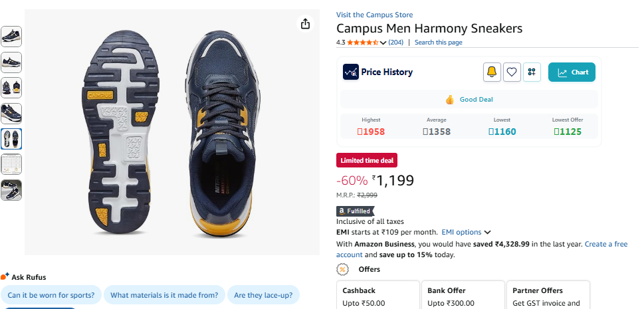This screenshot has width=644, height=309.
Task: Click the Price History logo icon
Action: click(351, 72)
